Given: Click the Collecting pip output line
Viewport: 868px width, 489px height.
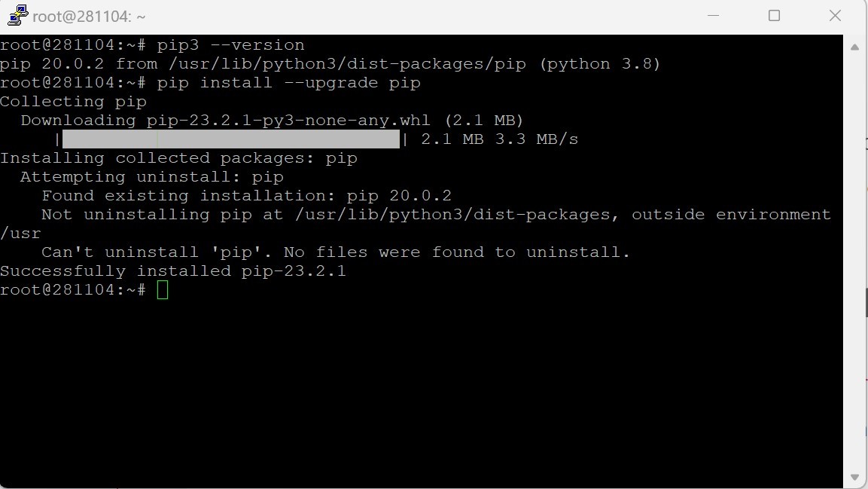Looking at the screenshot, I should pyautogui.click(x=73, y=101).
